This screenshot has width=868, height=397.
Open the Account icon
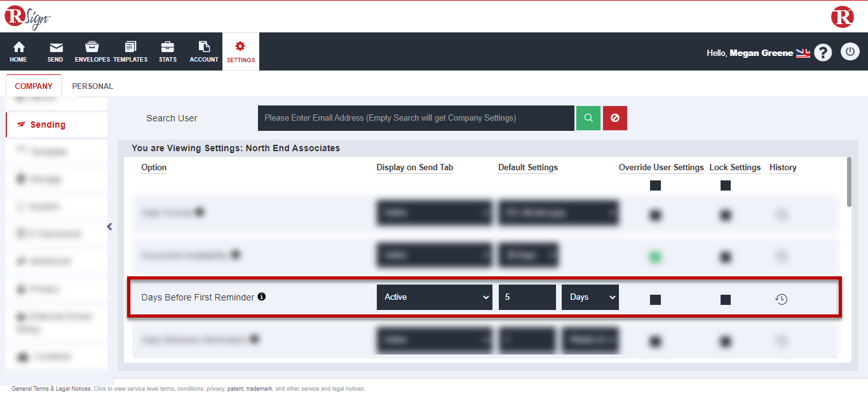pos(204,48)
